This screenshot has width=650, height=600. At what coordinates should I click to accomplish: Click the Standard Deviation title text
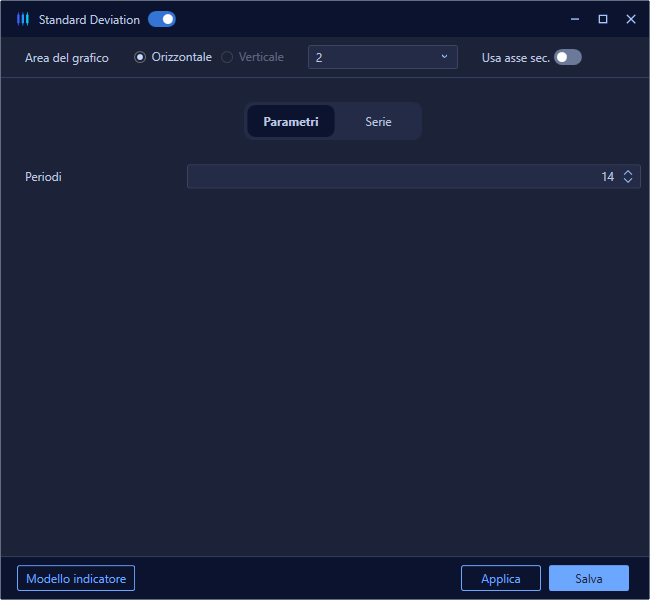[x=89, y=19]
